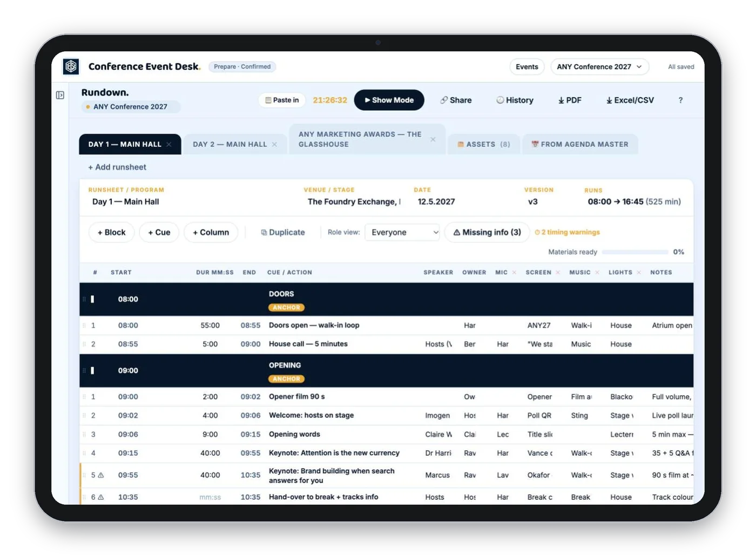This screenshot has height=556, width=756.
Task: Switch to the Assets (8) tab
Action: (x=484, y=144)
